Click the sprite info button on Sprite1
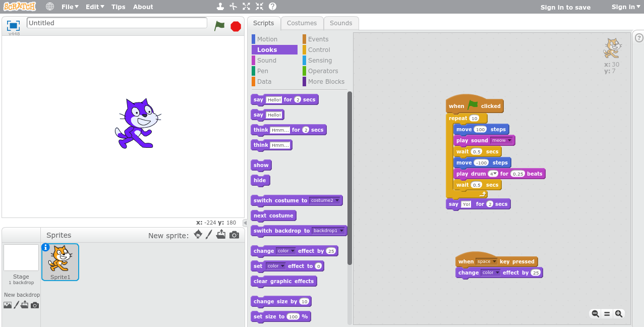 coord(46,247)
